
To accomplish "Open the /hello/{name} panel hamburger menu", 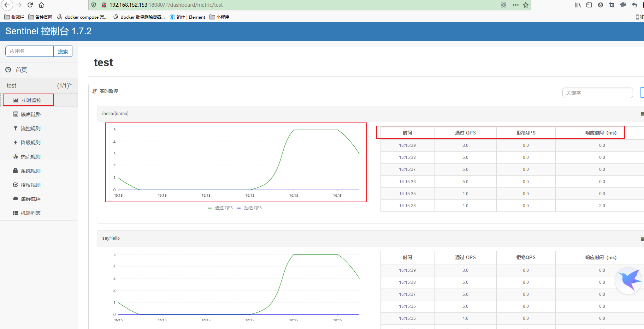I will click(642, 114).
